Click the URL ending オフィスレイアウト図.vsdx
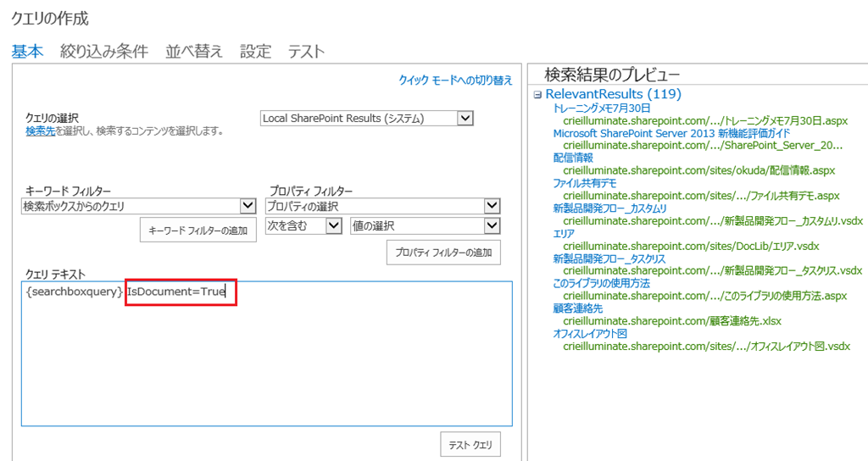This screenshot has height=461, width=868. (x=706, y=347)
